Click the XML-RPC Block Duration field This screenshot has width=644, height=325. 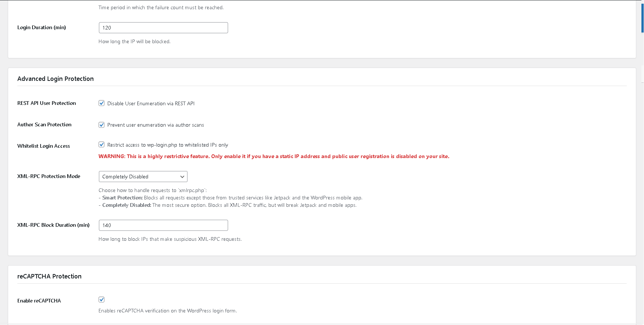[x=163, y=225]
